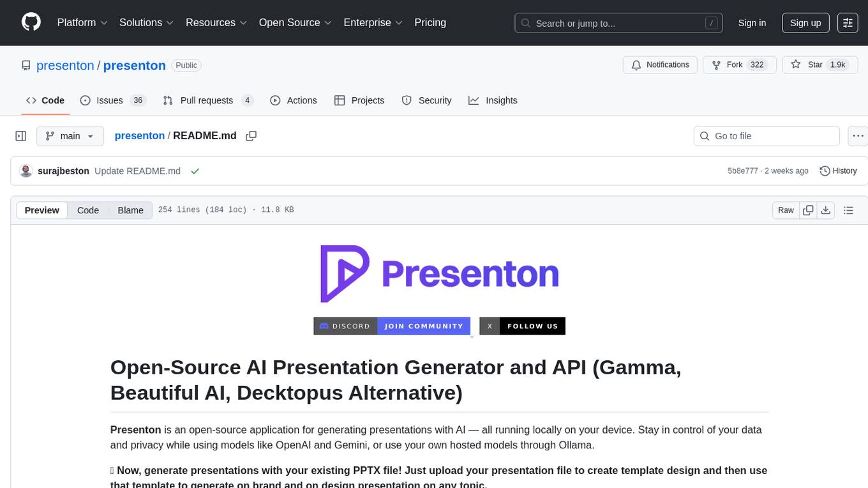Open the main branch selector

pos(70,136)
